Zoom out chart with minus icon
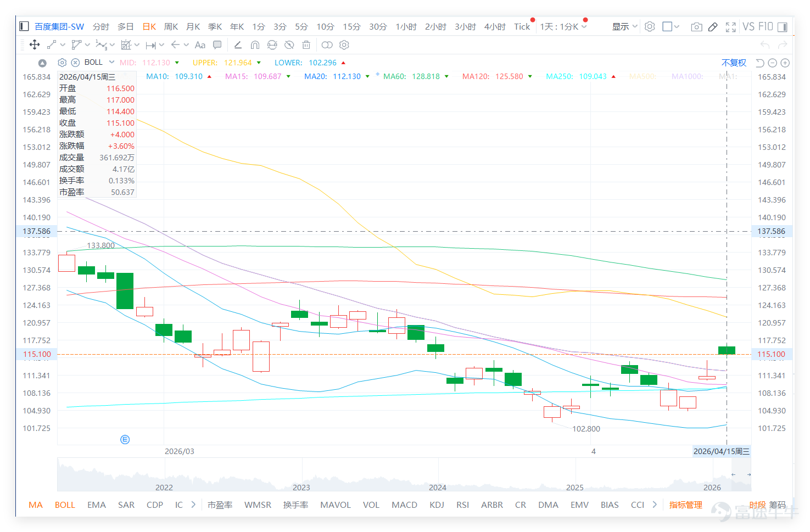This screenshot has width=810, height=532. coord(773,63)
